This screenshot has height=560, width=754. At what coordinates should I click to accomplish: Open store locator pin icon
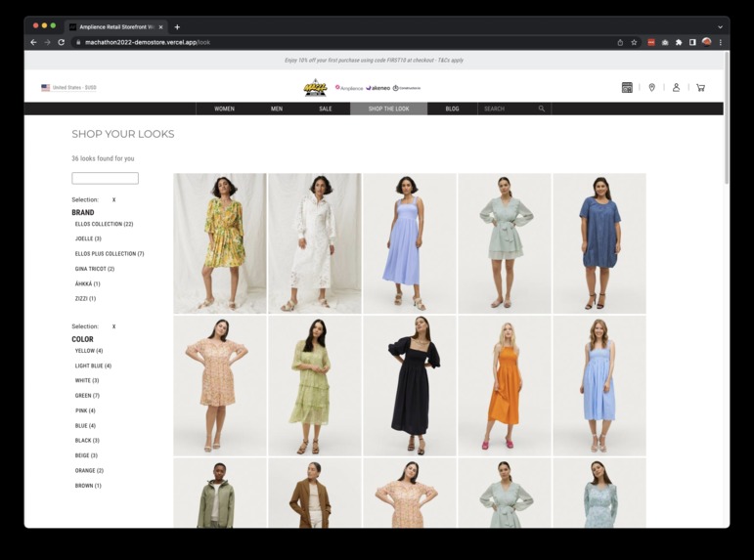tap(651, 88)
